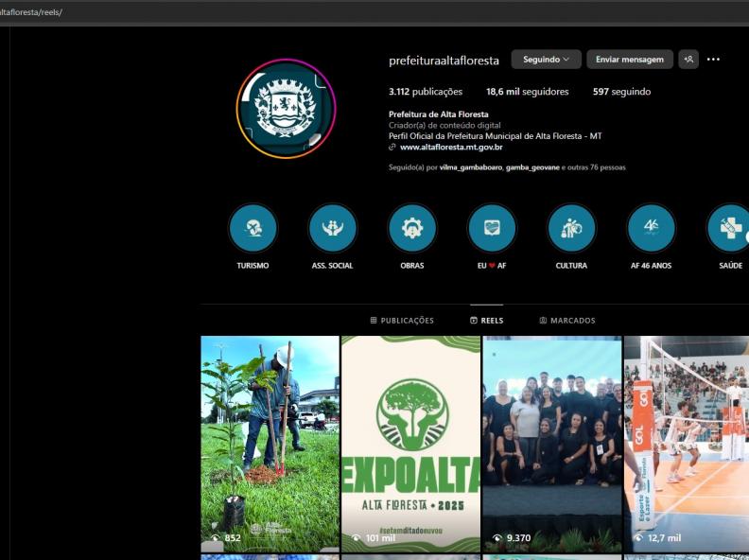Expand the Seguindo dropdown button
The height and width of the screenshot is (560, 749).
coord(546,60)
